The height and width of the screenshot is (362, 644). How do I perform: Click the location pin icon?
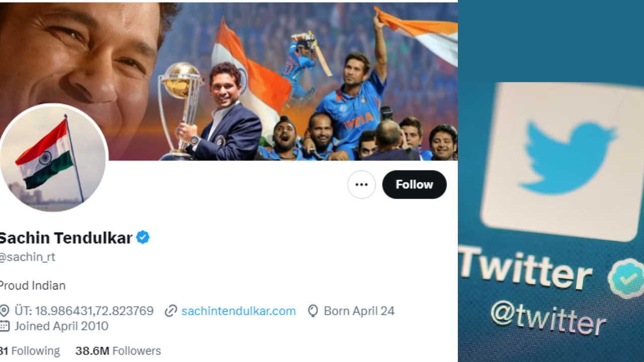pos(5,311)
